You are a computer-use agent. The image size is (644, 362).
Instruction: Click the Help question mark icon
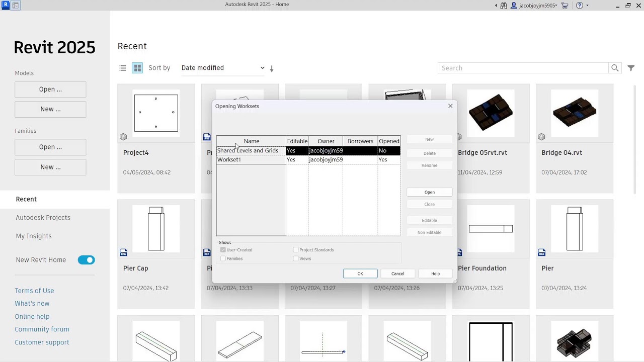[580, 6]
